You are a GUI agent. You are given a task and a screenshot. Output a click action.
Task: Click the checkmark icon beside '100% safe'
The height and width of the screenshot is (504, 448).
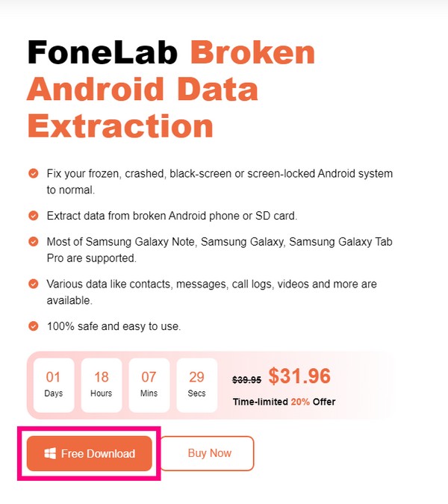click(34, 326)
